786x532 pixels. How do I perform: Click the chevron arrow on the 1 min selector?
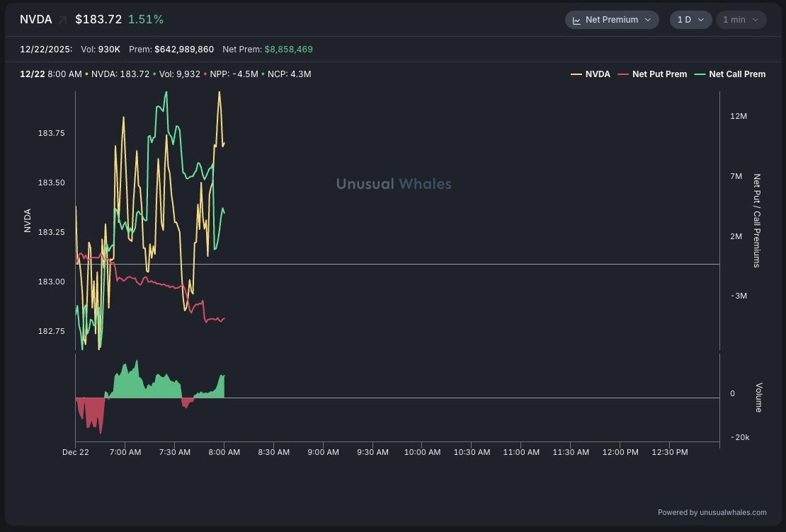(x=756, y=20)
